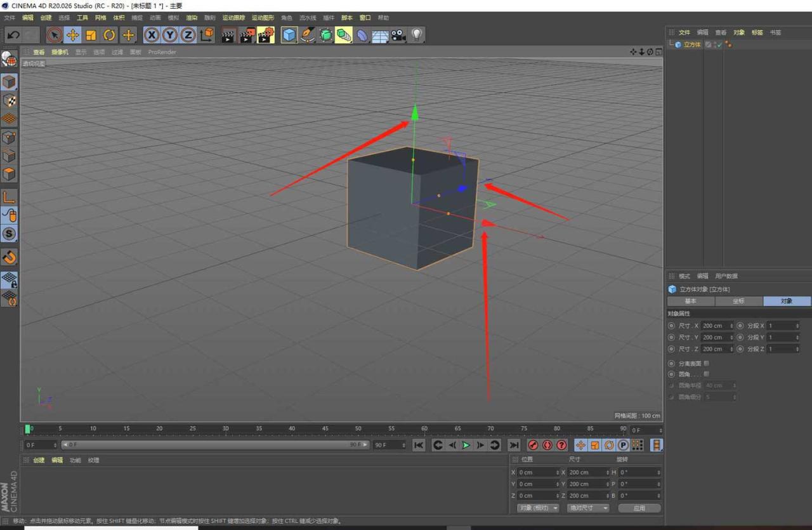This screenshot has width=812, height=530.
Task: Toggle the X axis lock button
Action: click(151, 35)
